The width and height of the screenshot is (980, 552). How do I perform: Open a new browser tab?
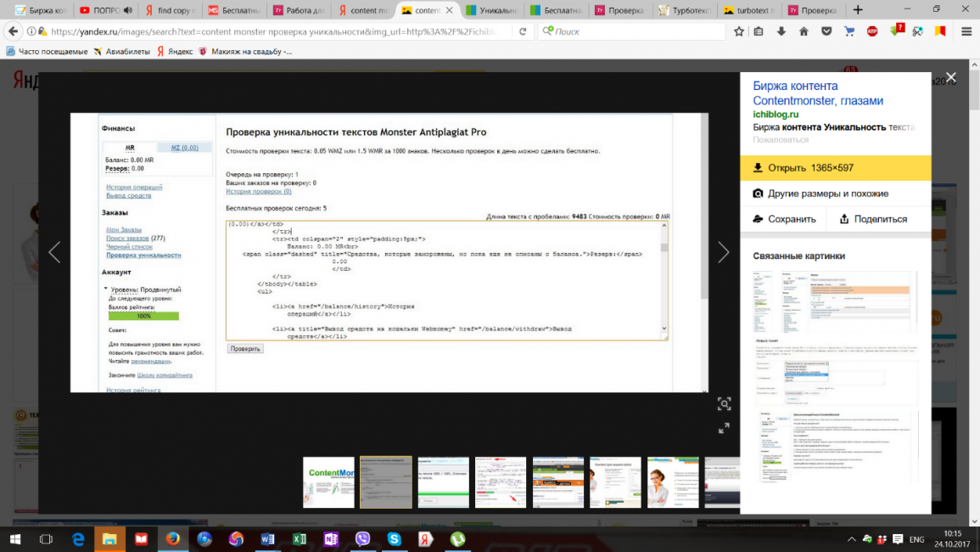point(858,10)
